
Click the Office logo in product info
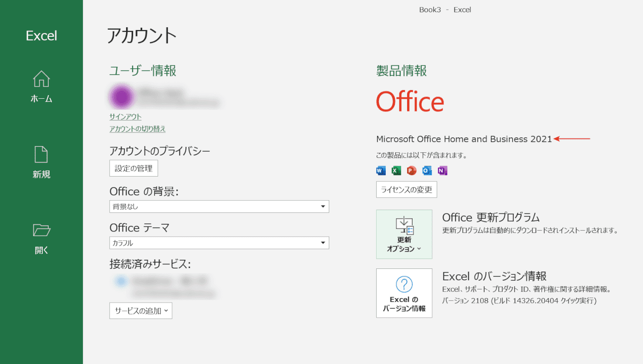[x=410, y=102]
